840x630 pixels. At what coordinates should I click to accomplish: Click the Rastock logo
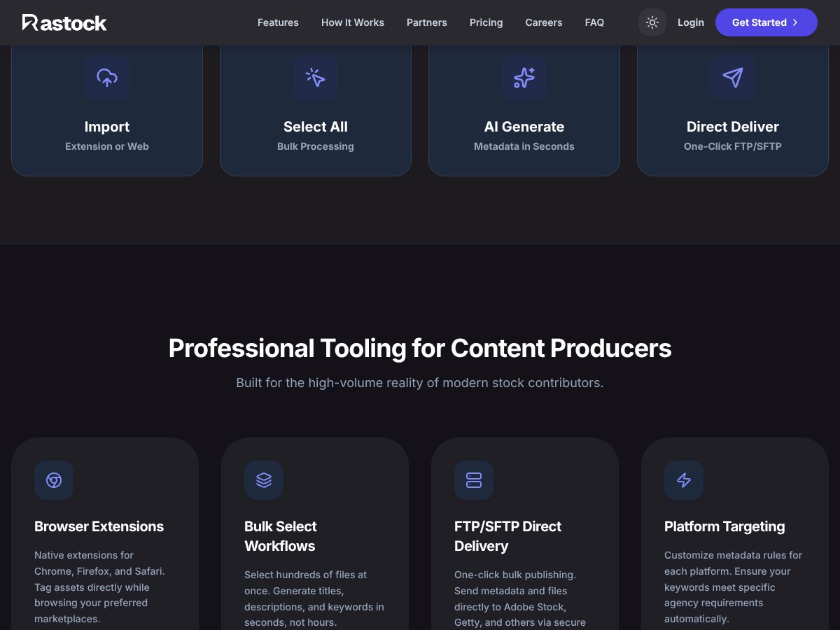point(64,22)
